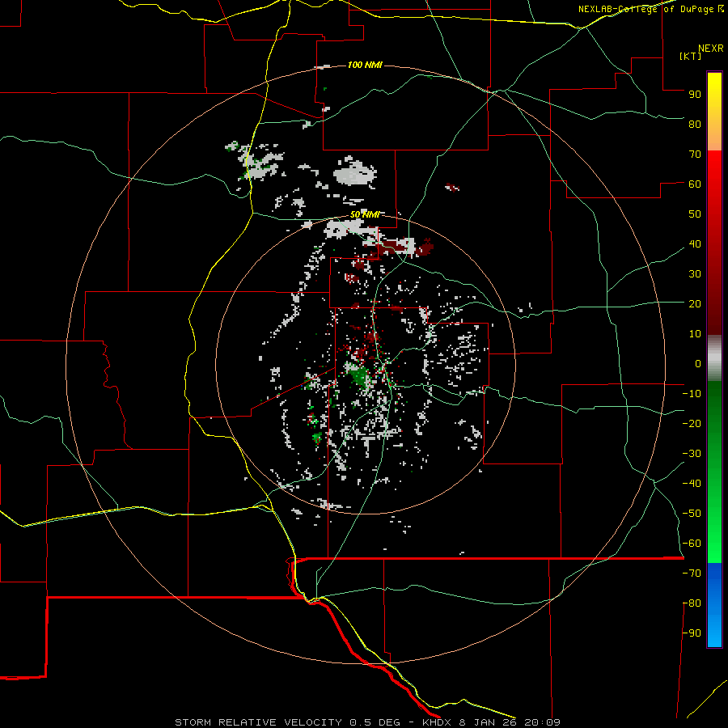Click the positive '10' scale value

click(695, 334)
